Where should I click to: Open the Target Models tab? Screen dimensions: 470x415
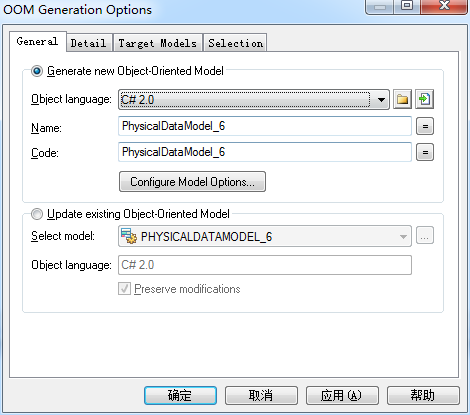158,43
